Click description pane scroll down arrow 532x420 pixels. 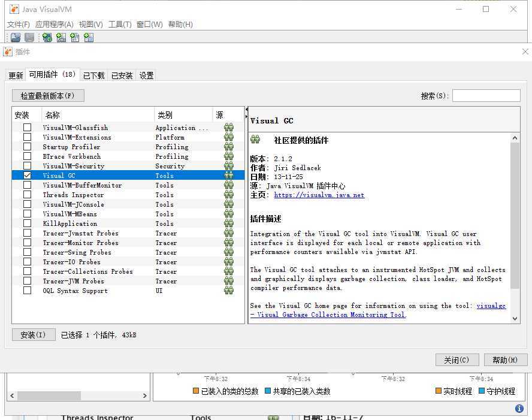click(515, 318)
